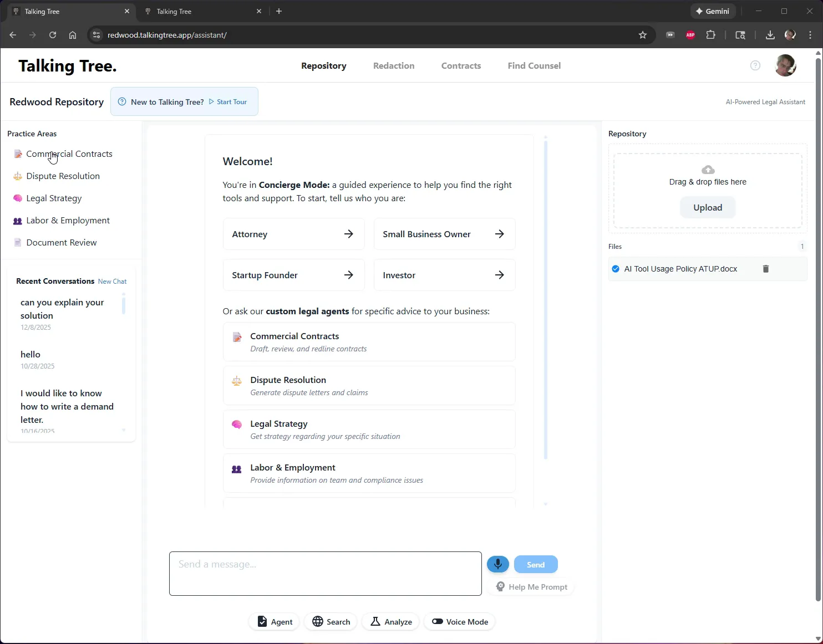Click Help Me Prompt
Screen dimensions: 823x644
click(x=531, y=587)
